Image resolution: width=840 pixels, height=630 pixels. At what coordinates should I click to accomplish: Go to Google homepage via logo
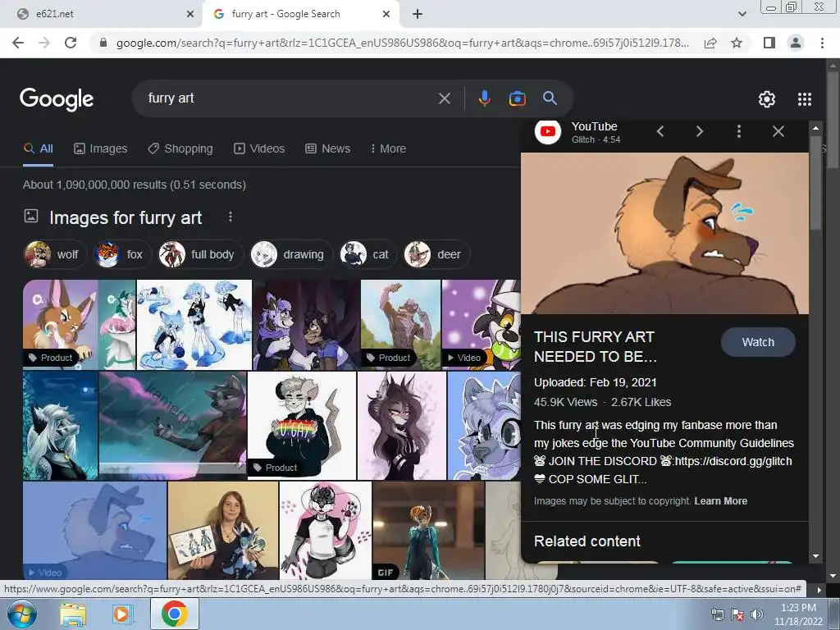[x=57, y=99]
